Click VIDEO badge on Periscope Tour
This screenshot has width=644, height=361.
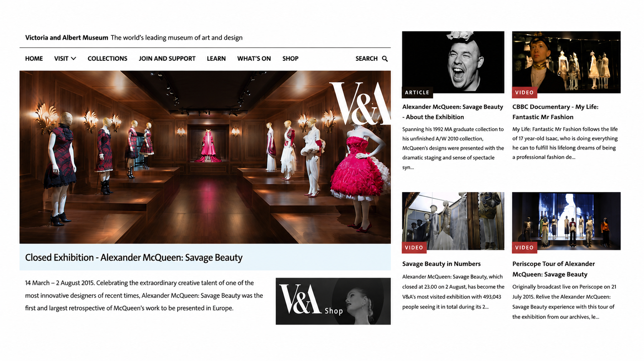pyautogui.click(x=524, y=248)
